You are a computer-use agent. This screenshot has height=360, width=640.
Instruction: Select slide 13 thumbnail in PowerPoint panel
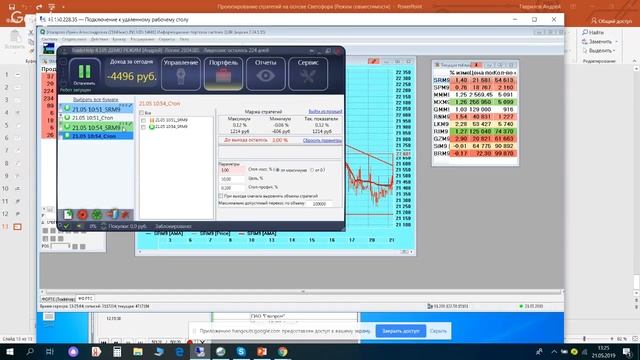[17, 227]
